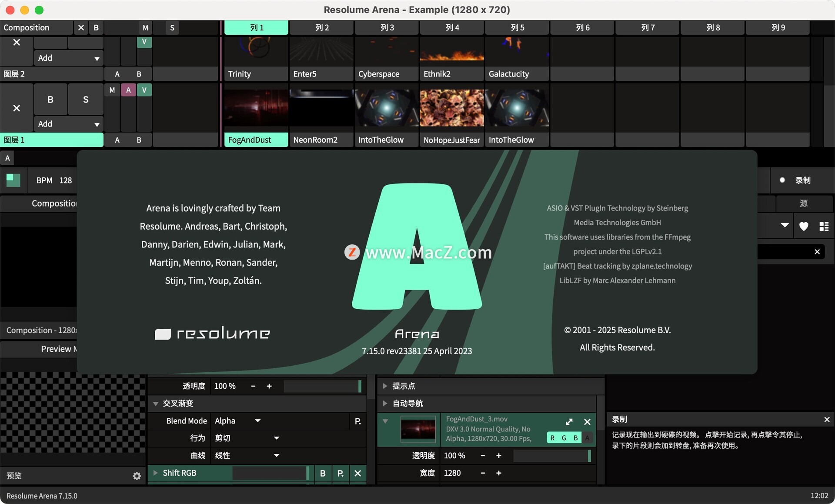Start recording with the 录制 button
Image resolution: width=835 pixels, height=504 pixels.
[x=796, y=180]
